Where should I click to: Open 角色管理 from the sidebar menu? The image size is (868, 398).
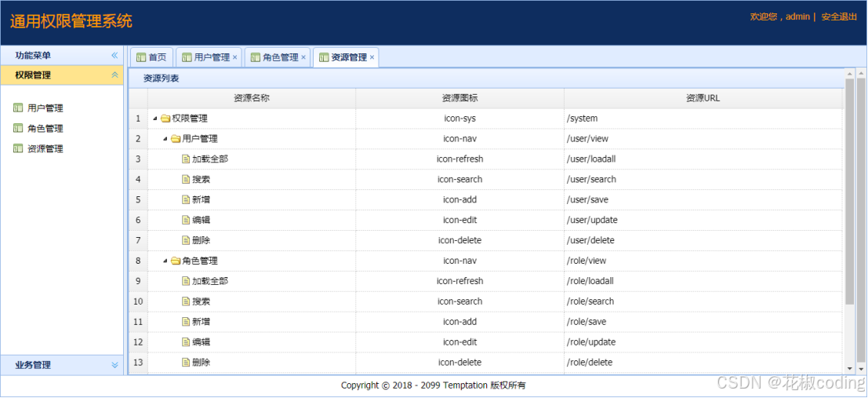pyautogui.click(x=45, y=128)
